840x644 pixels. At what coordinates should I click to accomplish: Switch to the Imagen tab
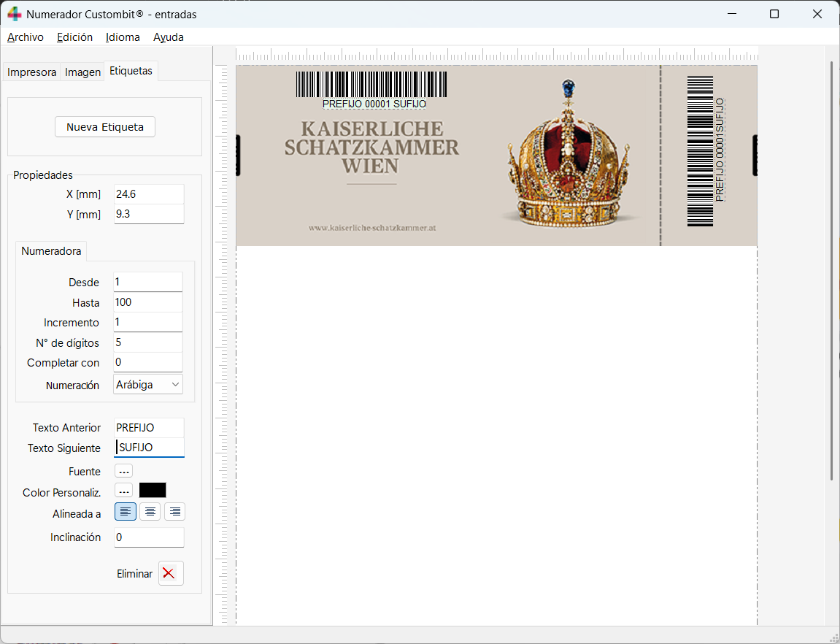82,71
